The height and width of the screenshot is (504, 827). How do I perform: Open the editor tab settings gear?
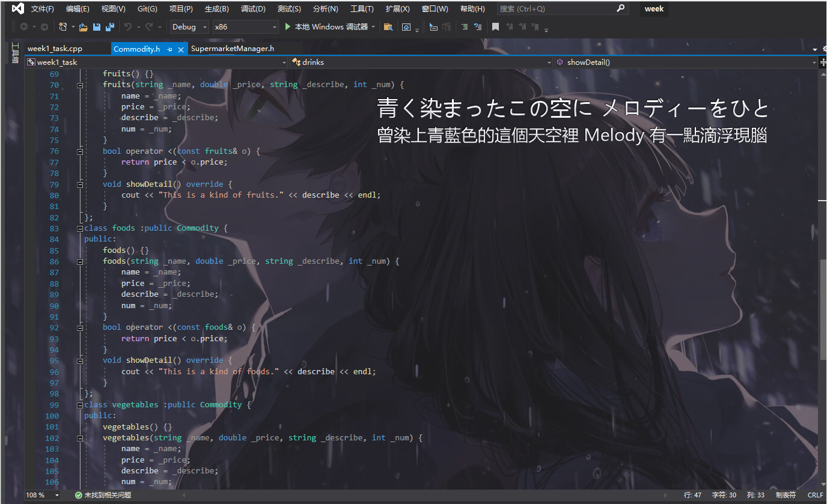(823, 49)
